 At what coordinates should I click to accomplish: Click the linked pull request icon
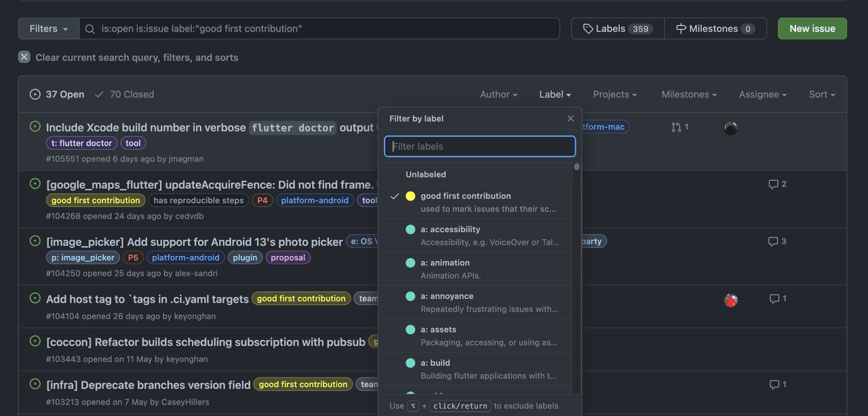point(676,127)
